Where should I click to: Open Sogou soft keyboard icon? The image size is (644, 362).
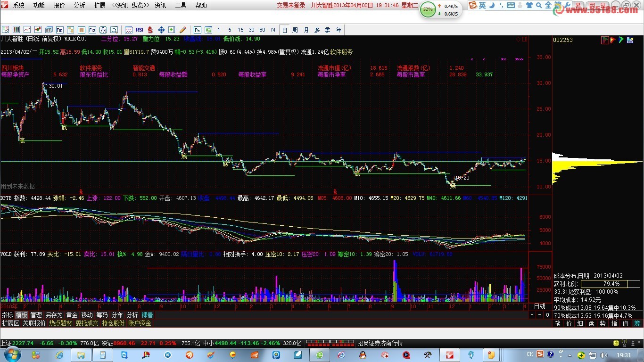point(511,5)
